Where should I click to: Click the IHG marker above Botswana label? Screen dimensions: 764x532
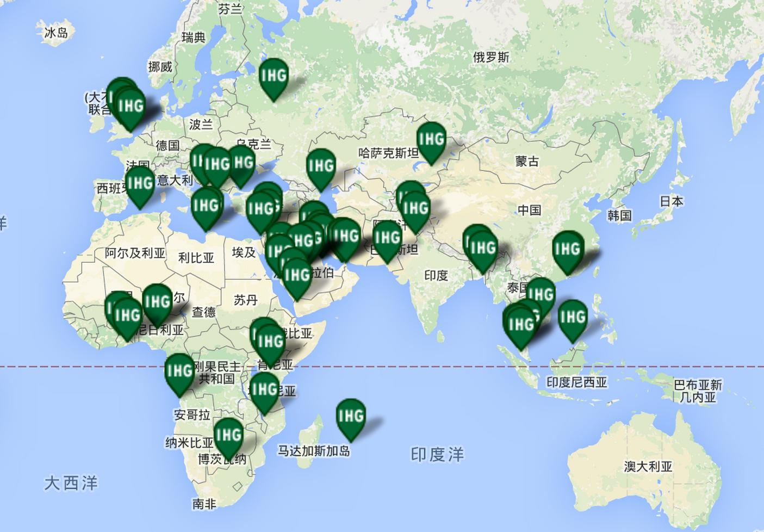pyautogui.click(x=228, y=439)
